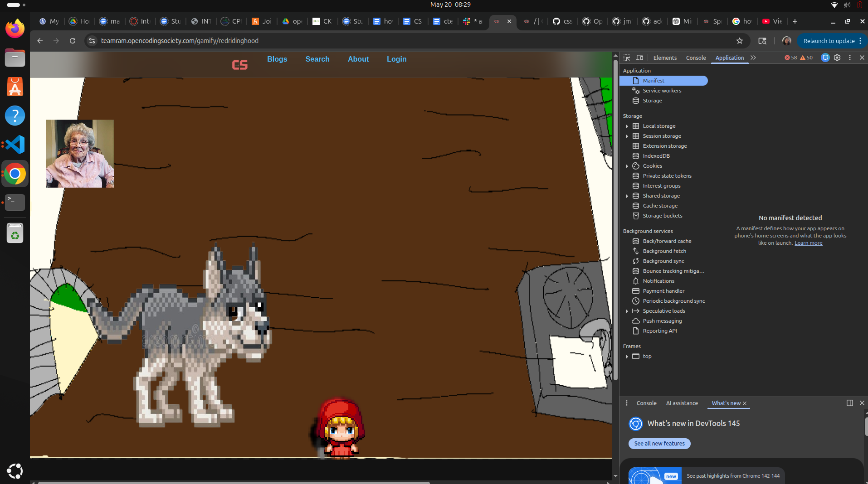Close the What's new drawer tab
The height and width of the screenshot is (484, 868).
[x=745, y=403]
